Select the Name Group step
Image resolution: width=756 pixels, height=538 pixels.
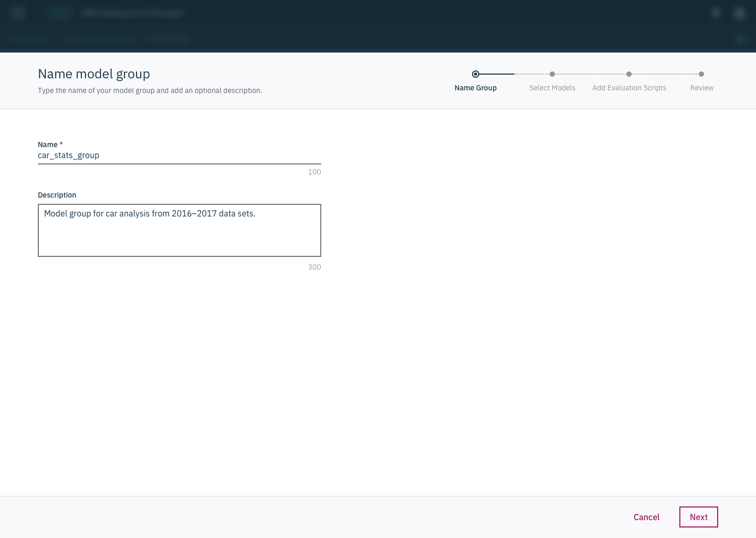click(476, 81)
